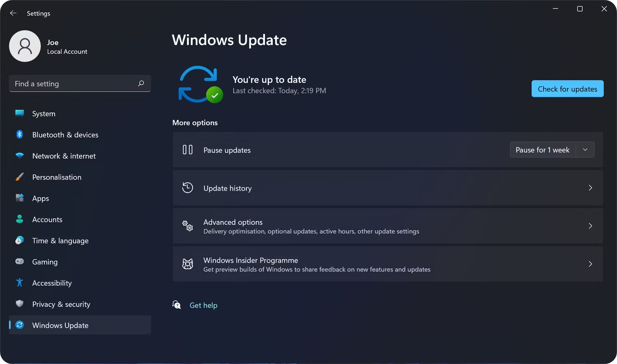
Task: Click the Network & internet Wi-Fi icon
Action: tap(19, 156)
